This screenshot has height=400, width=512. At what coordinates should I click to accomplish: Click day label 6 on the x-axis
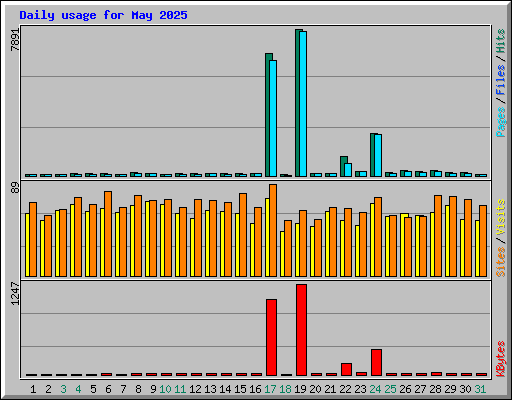pyautogui.click(x=108, y=389)
